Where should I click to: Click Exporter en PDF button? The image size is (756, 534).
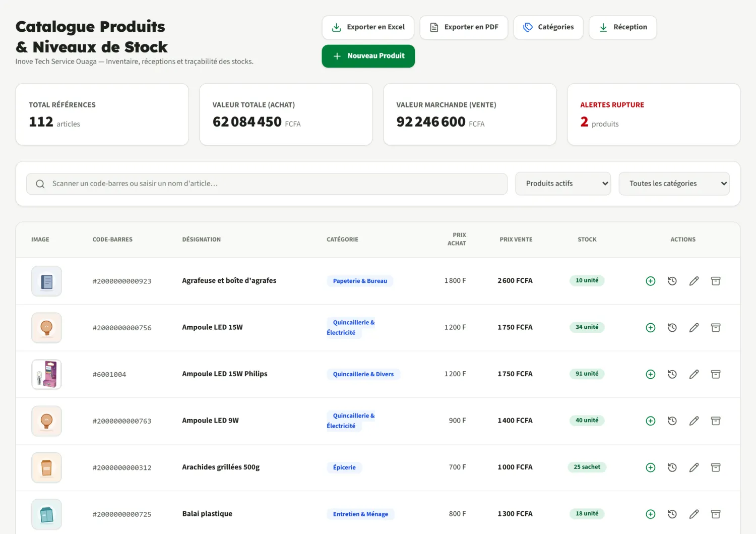tap(464, 27)
